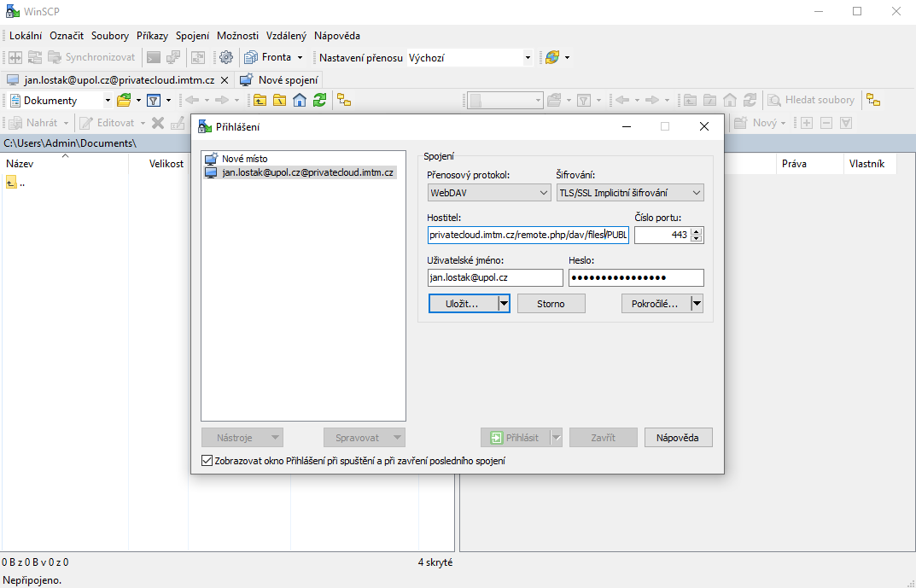This screenshot has width=916, height=588.
Task: Click the Uživatelské jméno field
Action: 495,277
